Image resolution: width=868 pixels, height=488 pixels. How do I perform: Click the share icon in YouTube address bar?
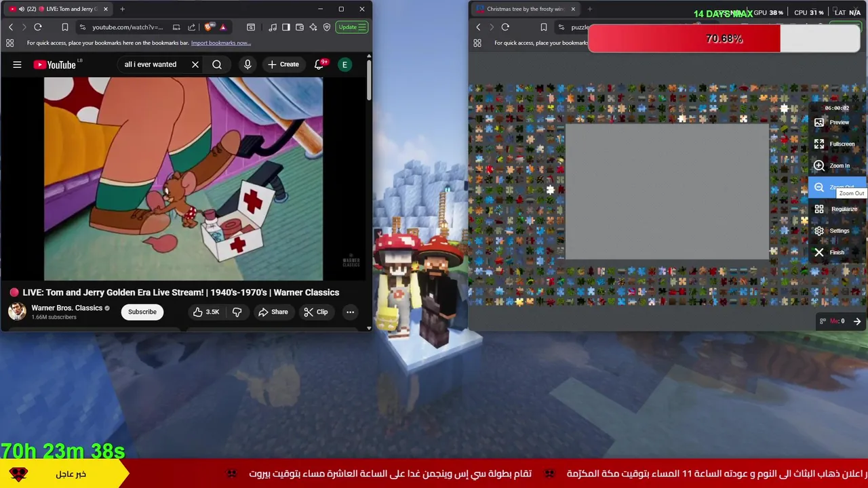click(x=191, y=27)
